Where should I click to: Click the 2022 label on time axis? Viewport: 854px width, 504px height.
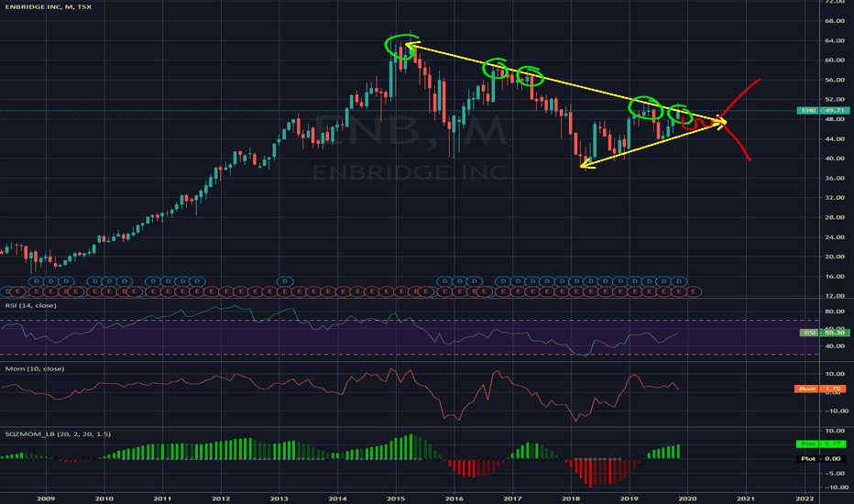click(x=805, y=499)
